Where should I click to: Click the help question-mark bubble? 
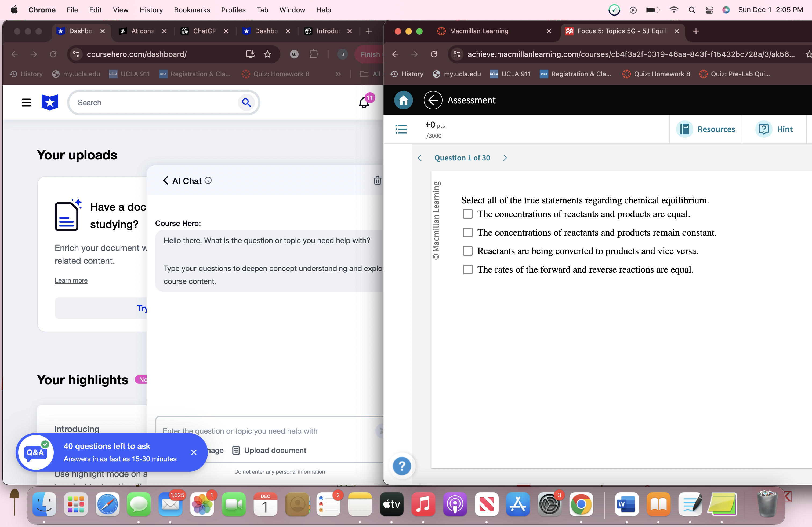tap(402, 466)
